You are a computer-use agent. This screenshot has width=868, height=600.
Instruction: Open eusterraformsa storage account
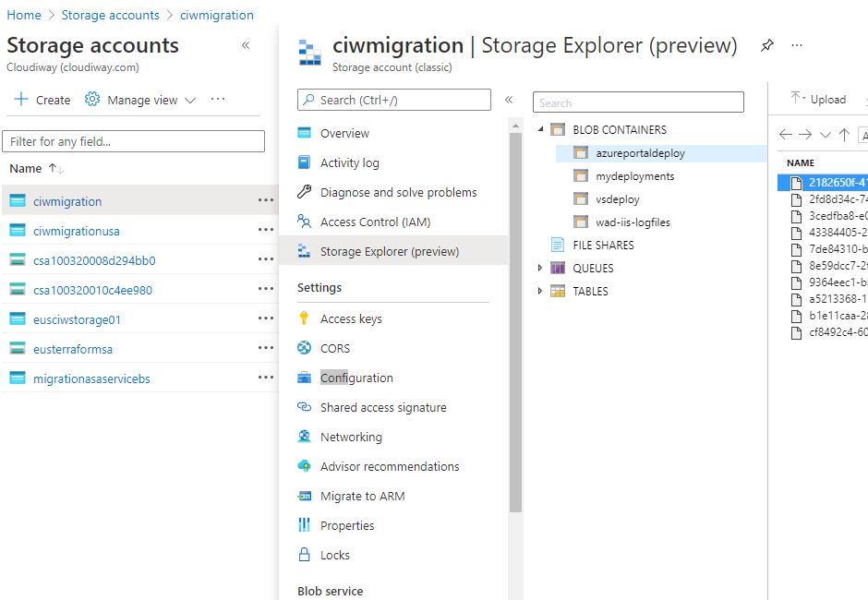pos(73,349)
